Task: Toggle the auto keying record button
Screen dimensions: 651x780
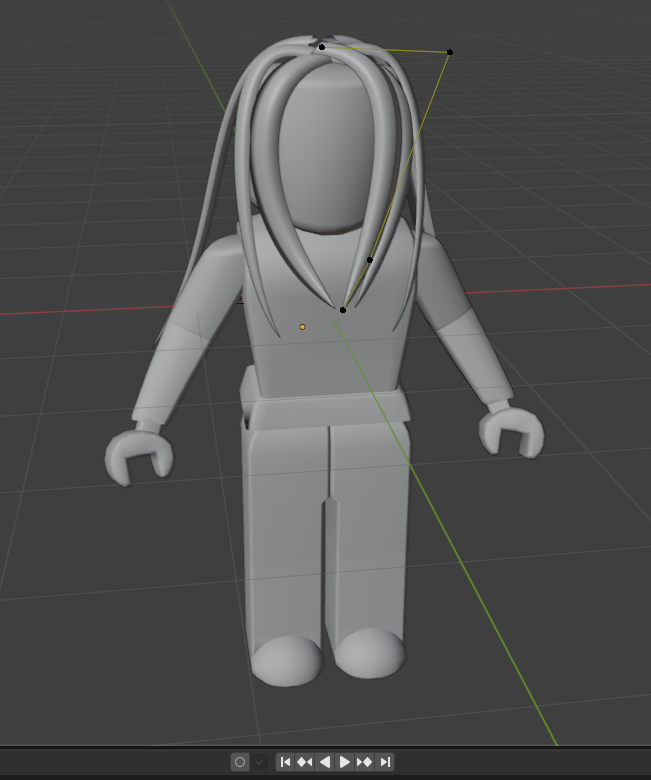Action: tap(240, 762)
